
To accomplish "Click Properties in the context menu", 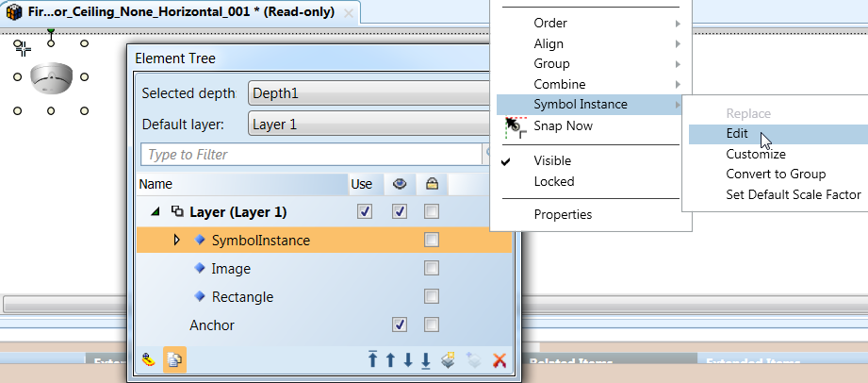I will 563,214.
